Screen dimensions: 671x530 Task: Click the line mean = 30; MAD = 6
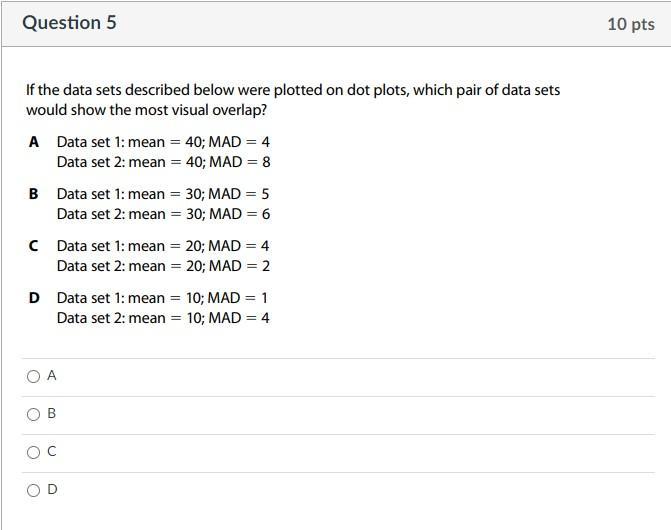(x=163, y=214)
